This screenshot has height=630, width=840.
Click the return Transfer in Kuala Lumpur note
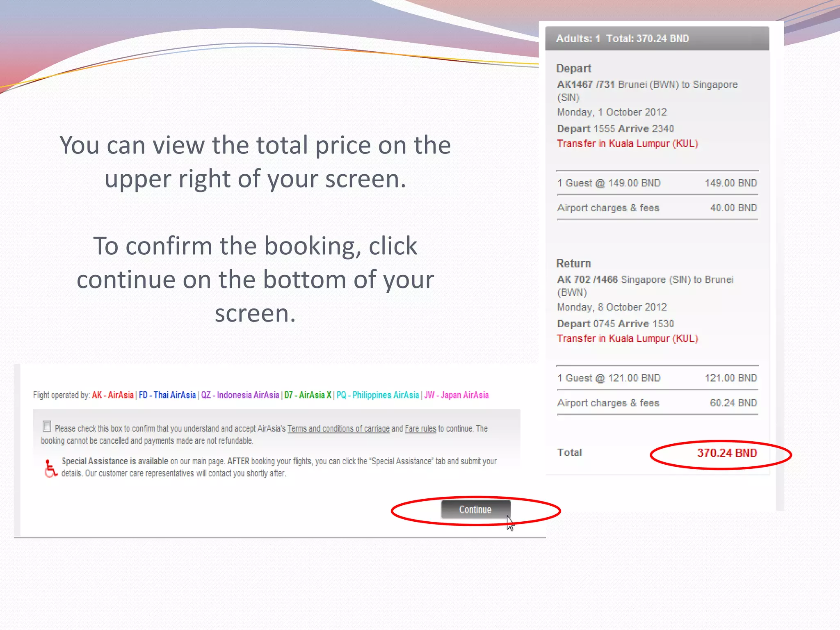point(628,338)
